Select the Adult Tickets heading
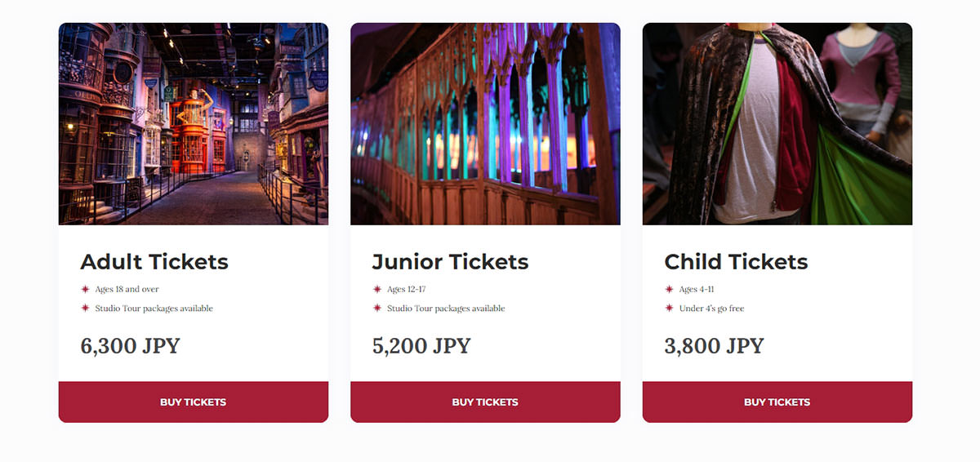980x462 pixels. point(154,262)
